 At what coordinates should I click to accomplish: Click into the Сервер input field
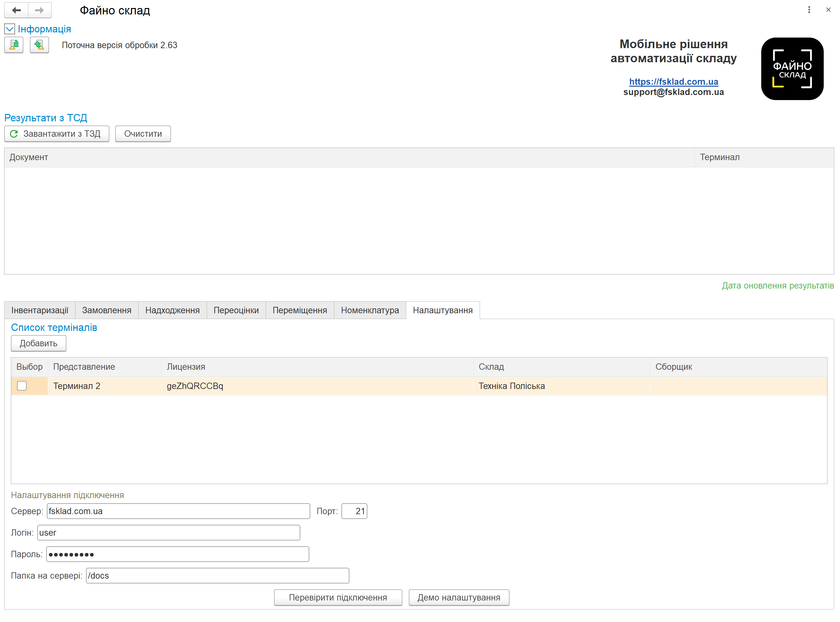[178, 511]
